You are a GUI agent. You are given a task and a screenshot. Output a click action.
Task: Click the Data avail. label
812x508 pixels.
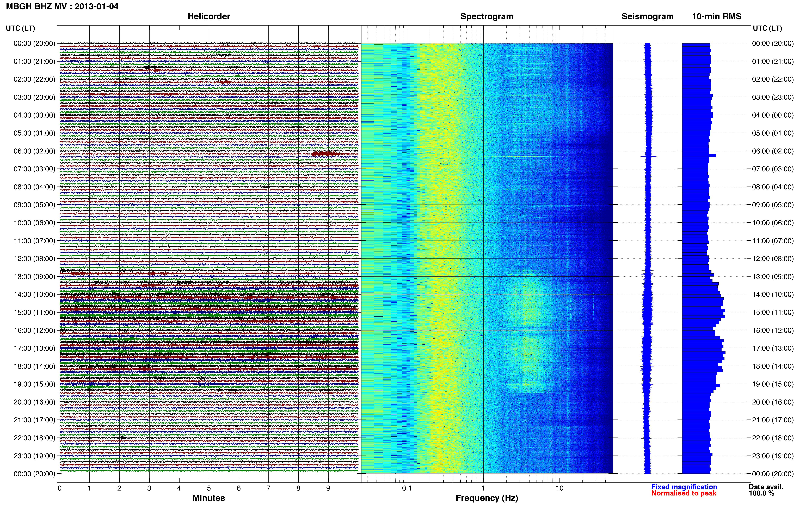[x=766, y=487]
